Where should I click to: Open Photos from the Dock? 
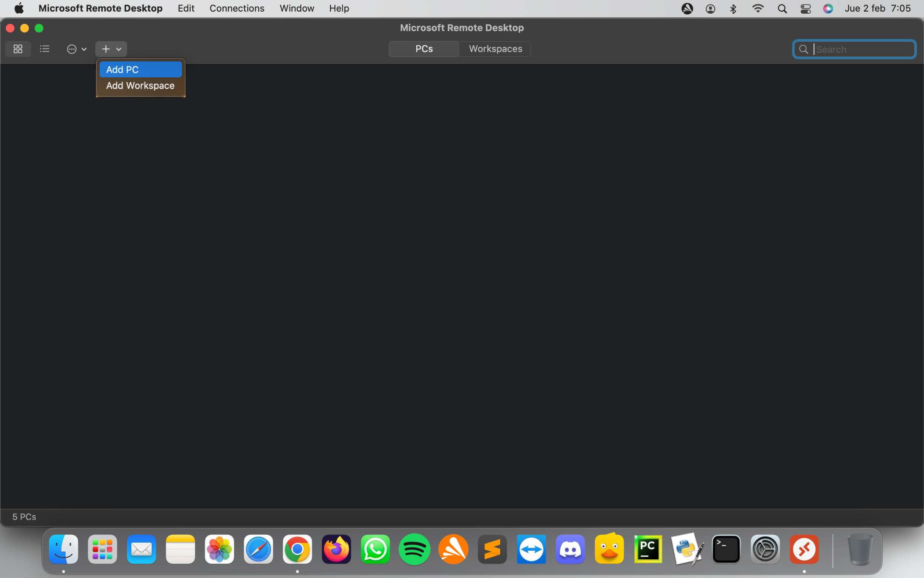219,549
